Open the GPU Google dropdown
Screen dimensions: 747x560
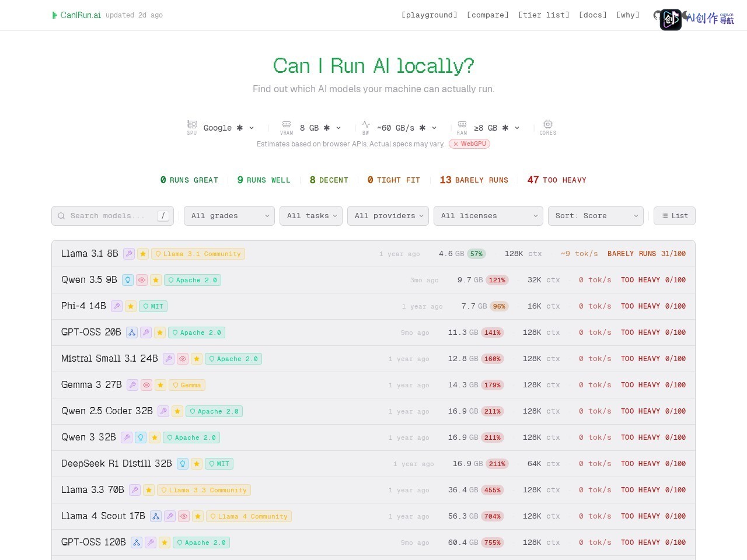point(228,128)
